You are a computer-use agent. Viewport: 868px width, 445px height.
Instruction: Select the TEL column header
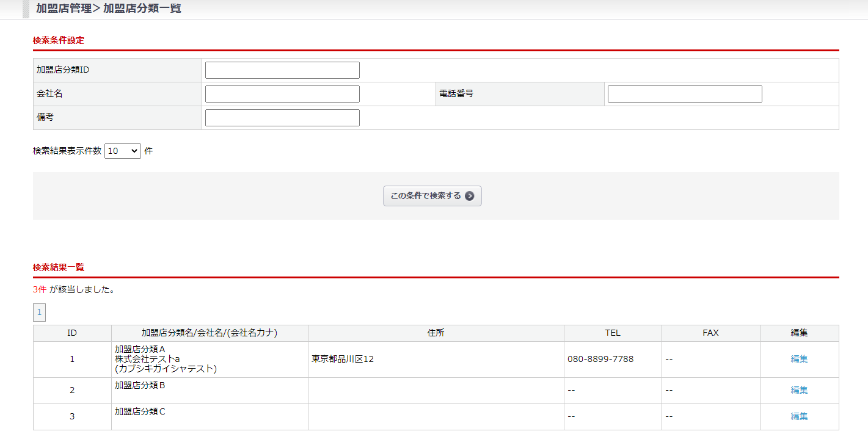612,333
